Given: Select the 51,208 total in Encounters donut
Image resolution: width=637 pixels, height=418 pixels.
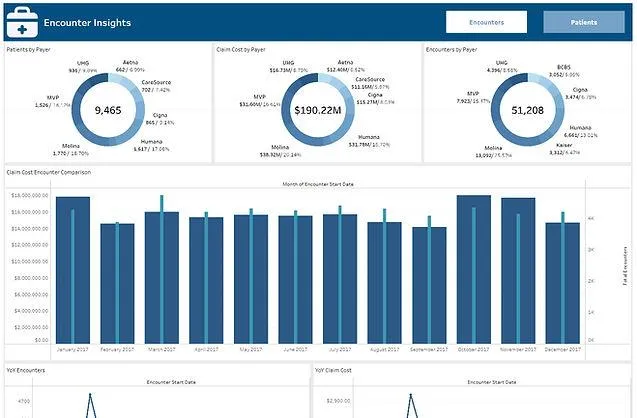Looking at the screenshot, I should (527, 110).
